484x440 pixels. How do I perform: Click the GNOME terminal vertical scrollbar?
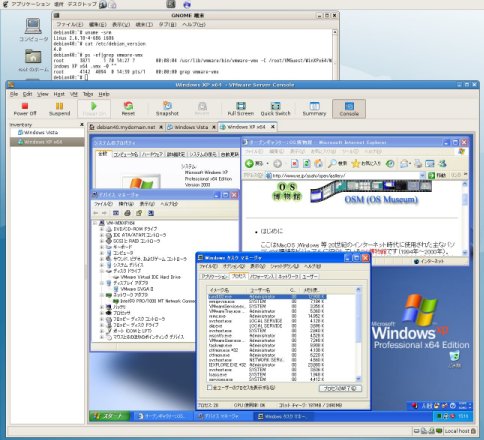334,54
